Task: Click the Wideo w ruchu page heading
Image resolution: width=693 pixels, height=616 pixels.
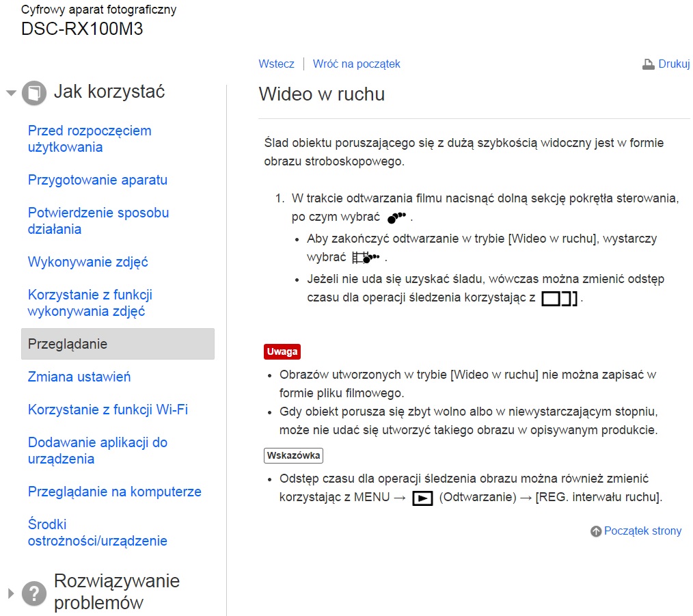Action: click(x=321, y=94)
